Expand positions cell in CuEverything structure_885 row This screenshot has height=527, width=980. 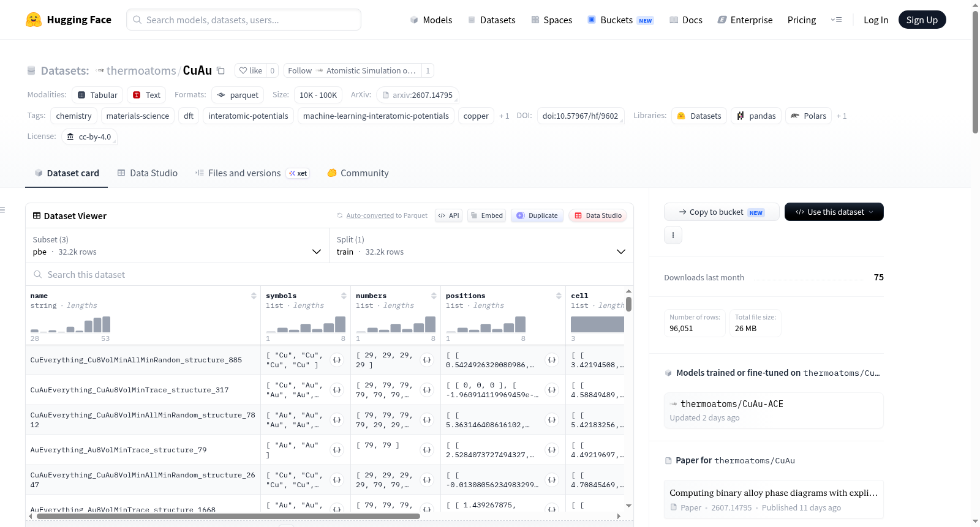tap(552, 360)
